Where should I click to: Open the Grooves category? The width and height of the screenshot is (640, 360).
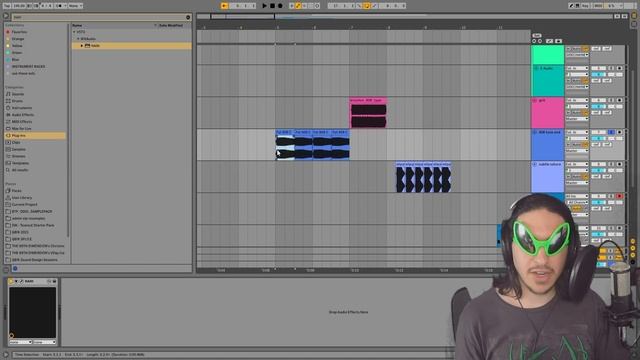(x=18, y=156)
